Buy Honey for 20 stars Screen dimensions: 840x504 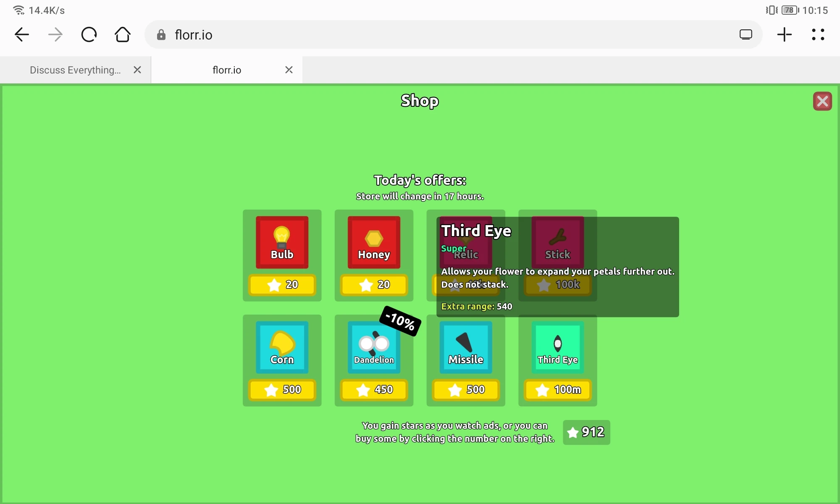click(x=374, y=285)
